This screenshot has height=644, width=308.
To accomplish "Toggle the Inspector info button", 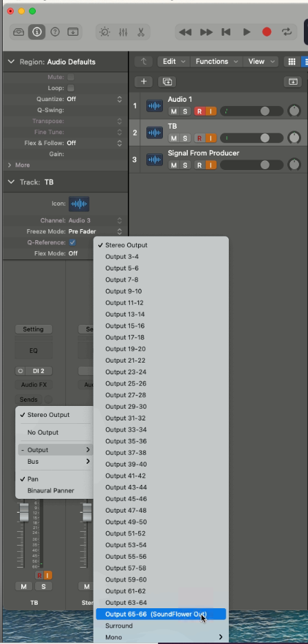I will point(36,32).
